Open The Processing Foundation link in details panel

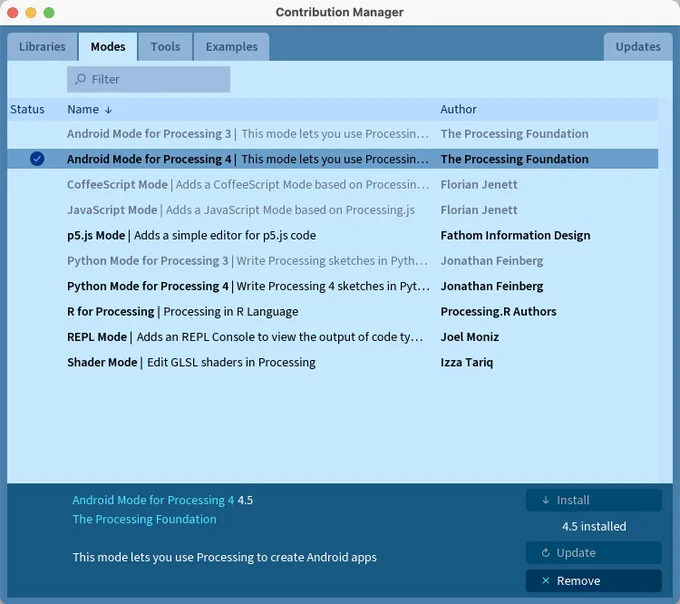point(144,519)
